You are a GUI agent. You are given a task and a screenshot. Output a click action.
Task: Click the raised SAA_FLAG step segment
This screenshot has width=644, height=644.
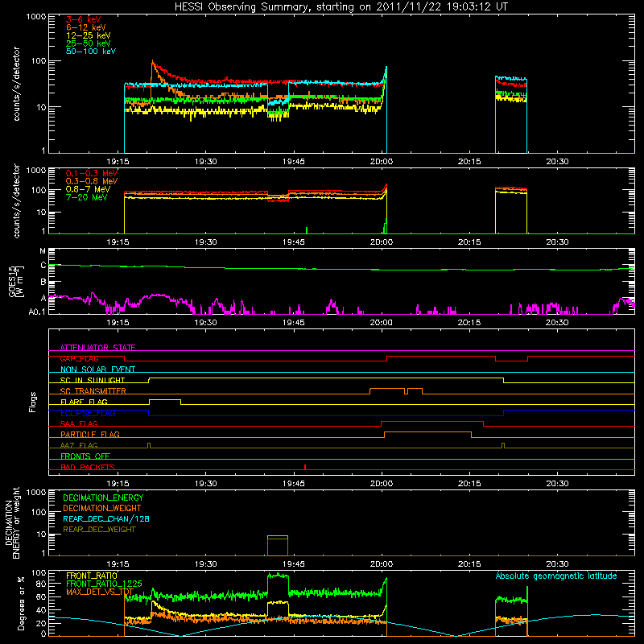(x=432, y=421)
